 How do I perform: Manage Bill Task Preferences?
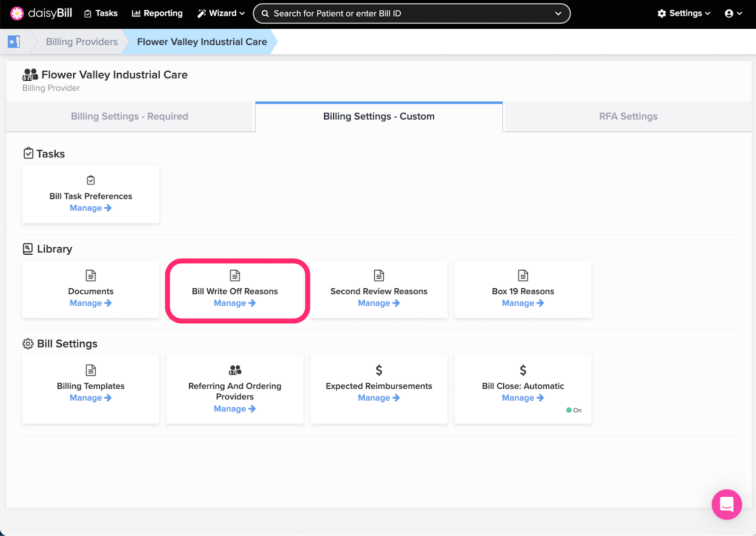click(x=91, y=208)
